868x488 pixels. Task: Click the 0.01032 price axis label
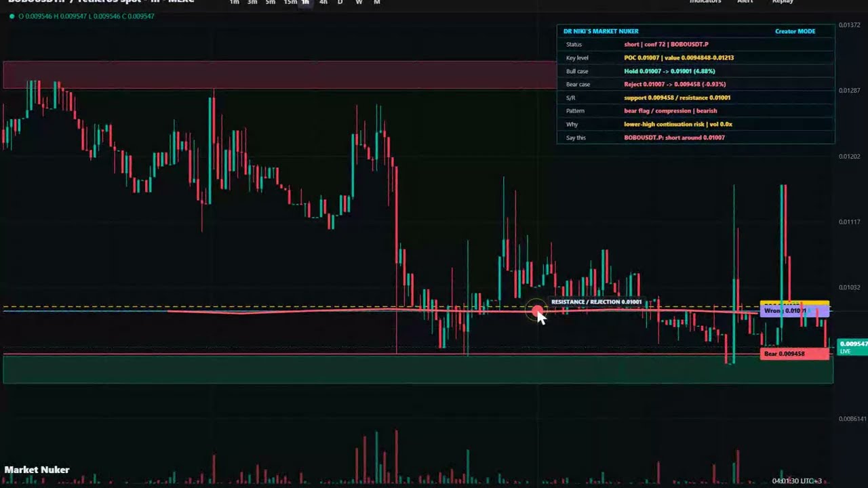pos(850,288)
